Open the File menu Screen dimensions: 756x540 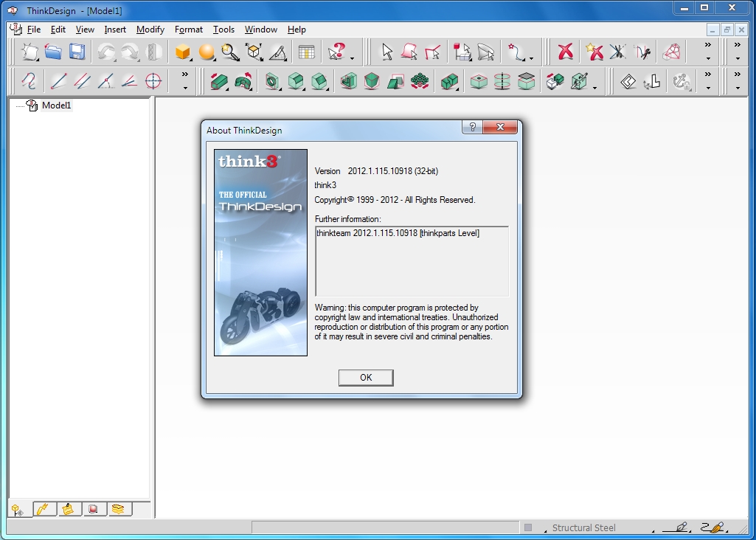(34, 30)
